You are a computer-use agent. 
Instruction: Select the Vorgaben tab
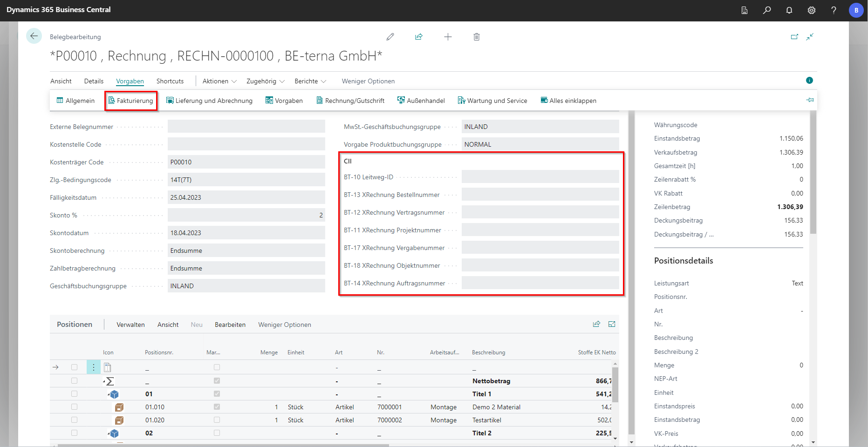pyautogui.click(x=130, y=81)
